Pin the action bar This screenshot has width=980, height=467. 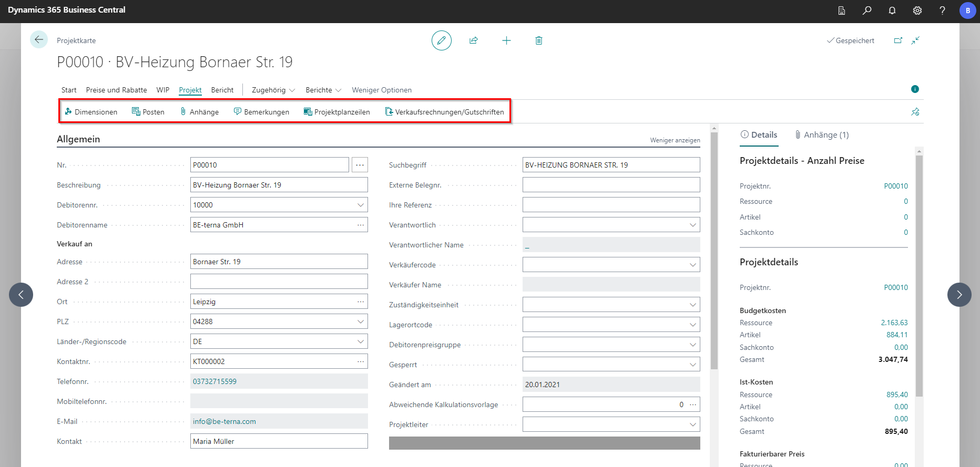tap(915, 112)
